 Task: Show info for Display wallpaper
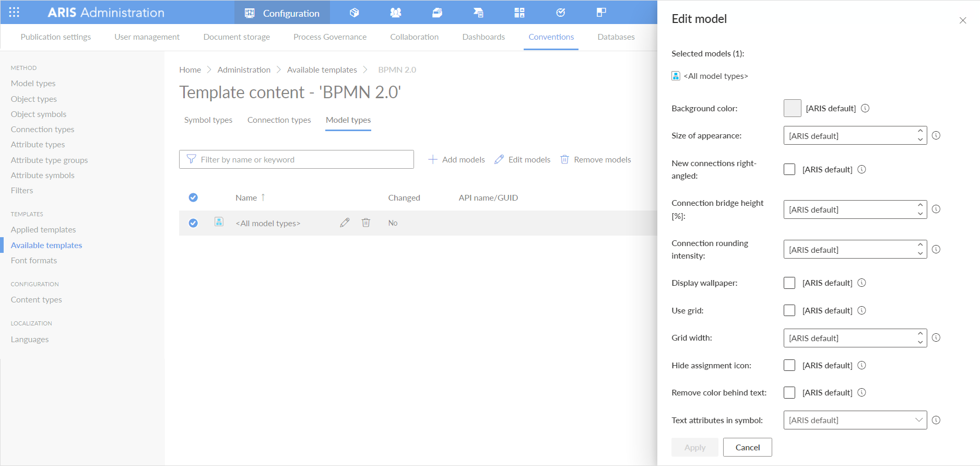(862, 283)
